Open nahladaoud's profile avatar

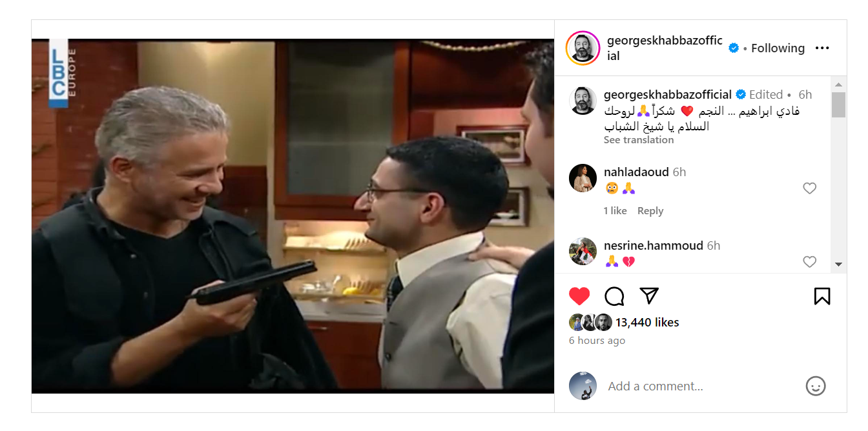pyautogui.click(x=583, y=178)
